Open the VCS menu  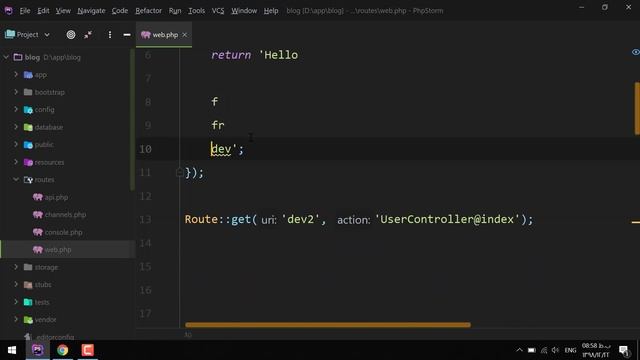(218, 11)
